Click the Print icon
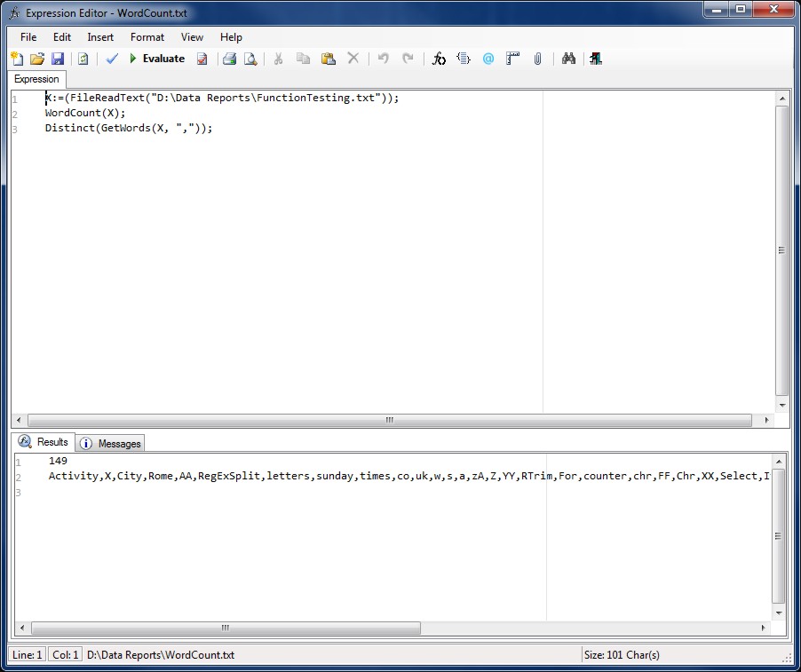The image size is (801, 672). [x=229, y=59]
